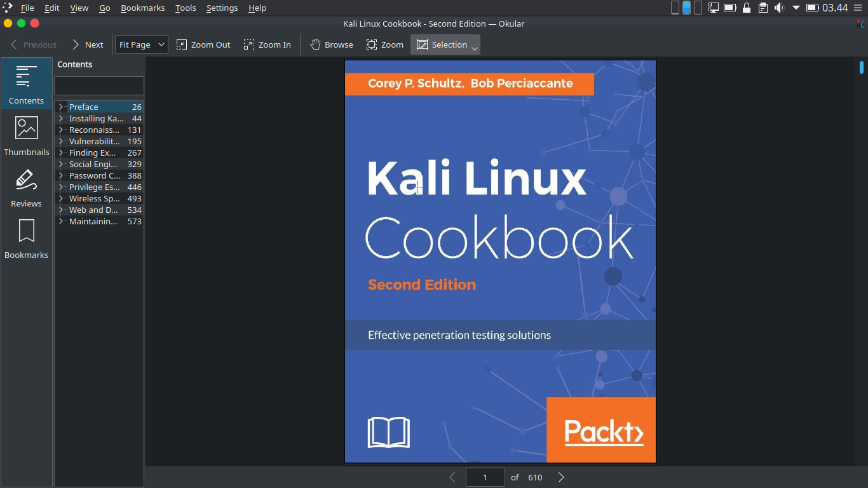Click the battery icon beside the clock

812,8
